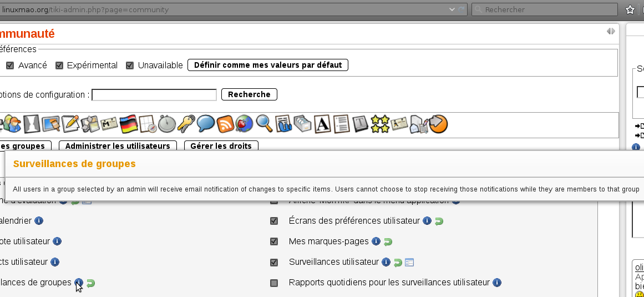The image size is (644, 297).
Task: Collapse side columns with the arrows toggle
Action: [611, 32]
